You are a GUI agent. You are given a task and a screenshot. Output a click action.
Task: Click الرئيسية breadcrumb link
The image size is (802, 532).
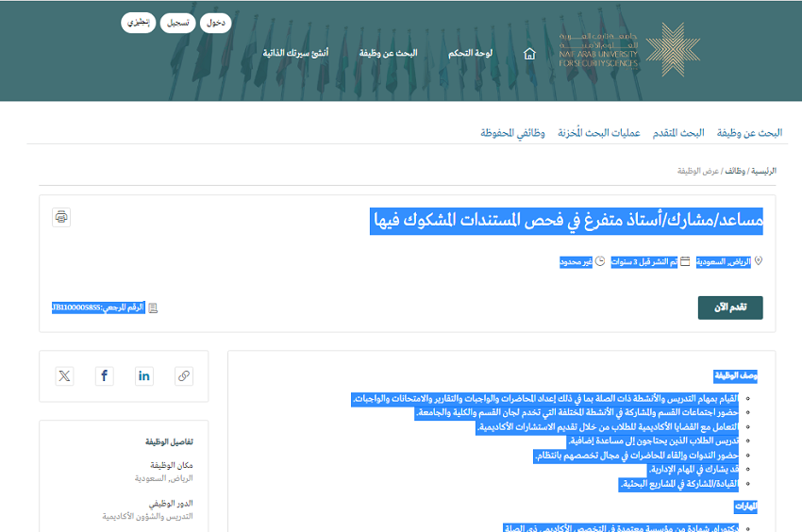click(763, 171)
